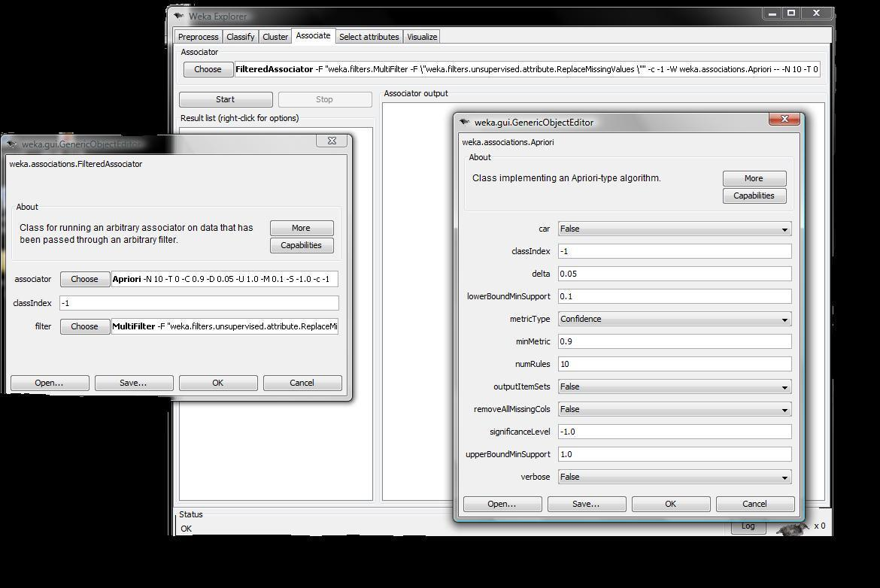Close the Apriori GenericObjectEditor window
The image size is (880, 588).
point(784,118)
